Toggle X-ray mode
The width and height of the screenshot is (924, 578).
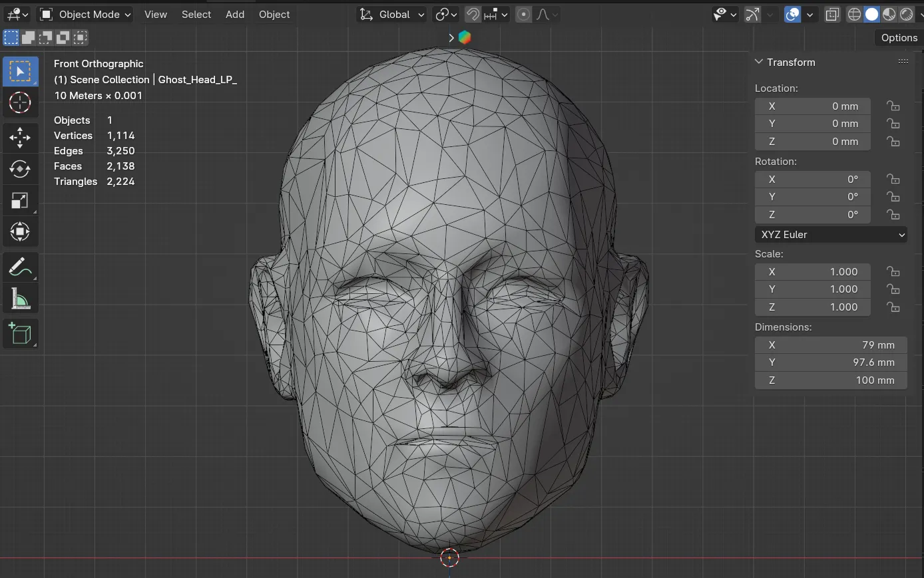click(832, 14)
